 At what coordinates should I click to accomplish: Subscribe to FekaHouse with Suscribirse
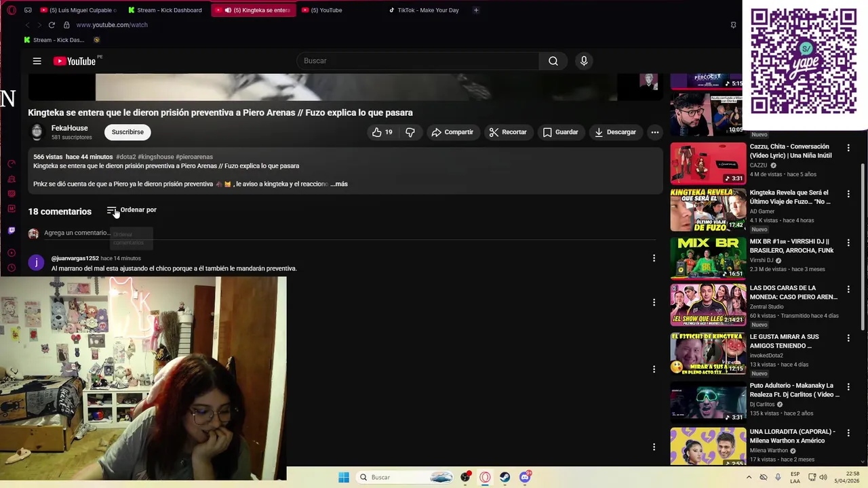click(127, 132)
